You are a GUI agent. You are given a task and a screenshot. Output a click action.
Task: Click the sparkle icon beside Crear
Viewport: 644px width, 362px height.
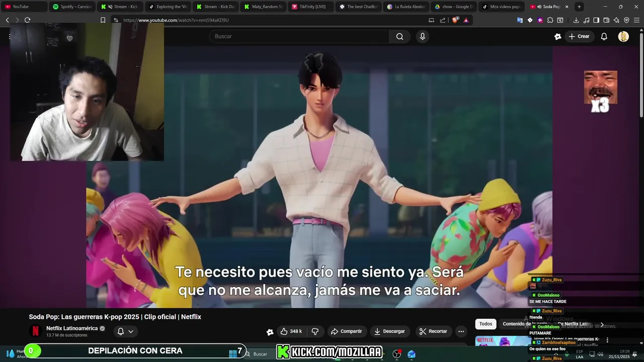tap(557, 36)
